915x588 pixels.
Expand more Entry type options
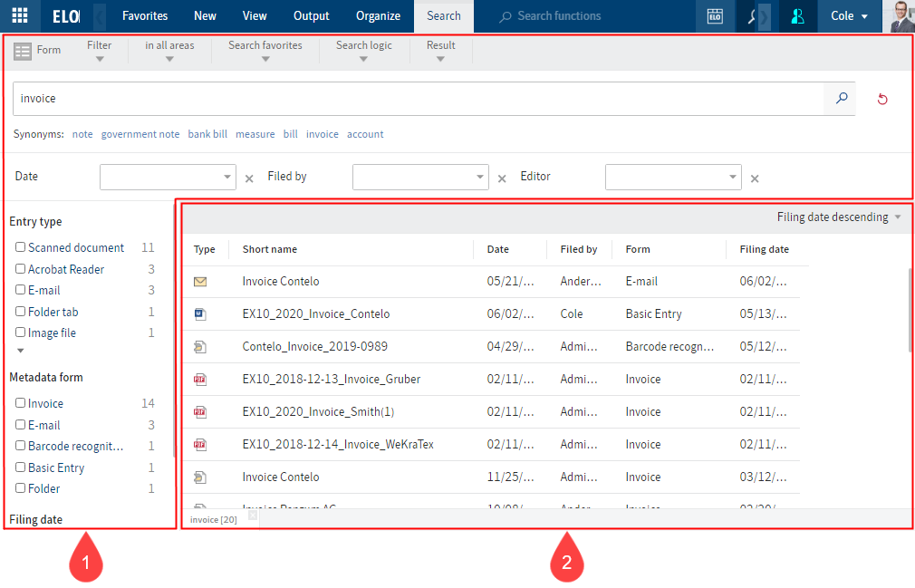tap(21, 351)
